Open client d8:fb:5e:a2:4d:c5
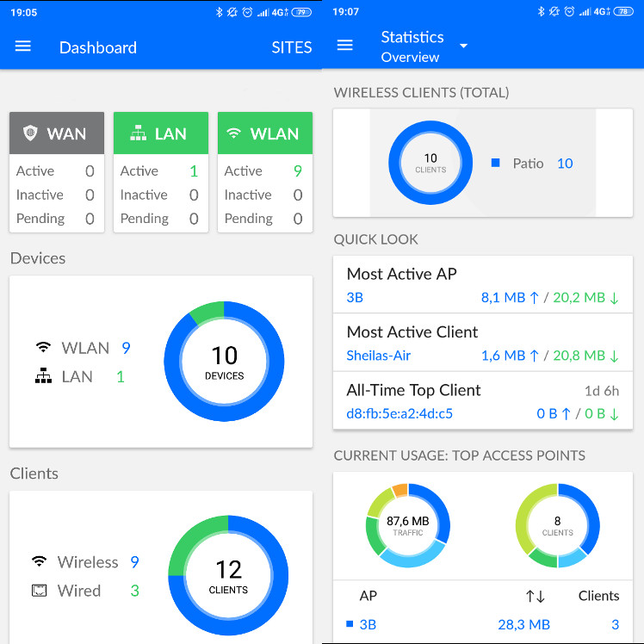644x644 pixels. 399,413
